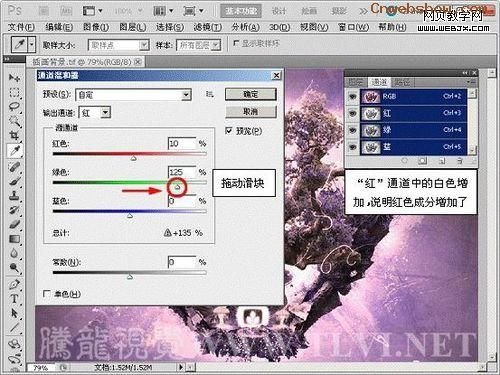Open the 预设 preset dropdown
This screenshot has width=500, height=375.
point(134,95)
